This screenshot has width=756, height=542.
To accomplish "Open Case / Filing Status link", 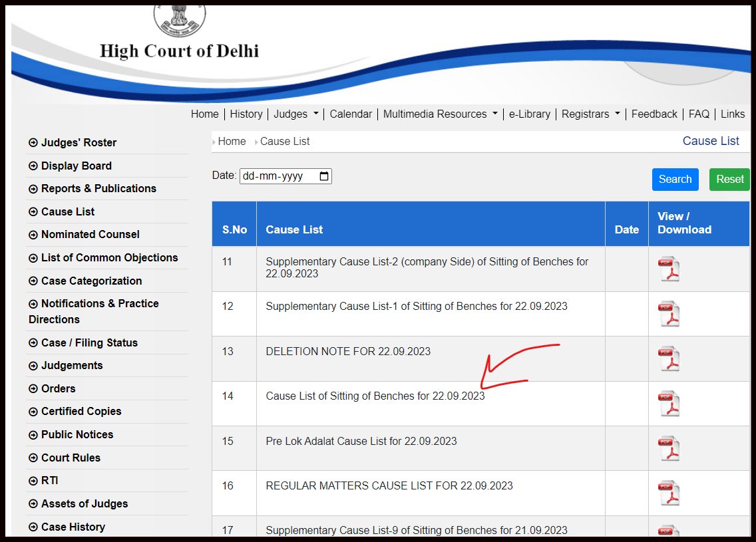I will click(89, 343).
